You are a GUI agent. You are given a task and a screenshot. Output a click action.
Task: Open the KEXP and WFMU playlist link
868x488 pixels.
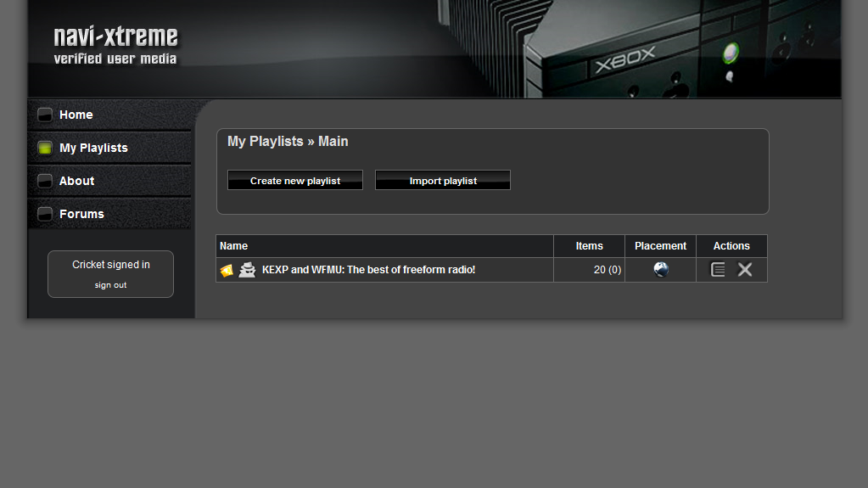tap(369, 270)
